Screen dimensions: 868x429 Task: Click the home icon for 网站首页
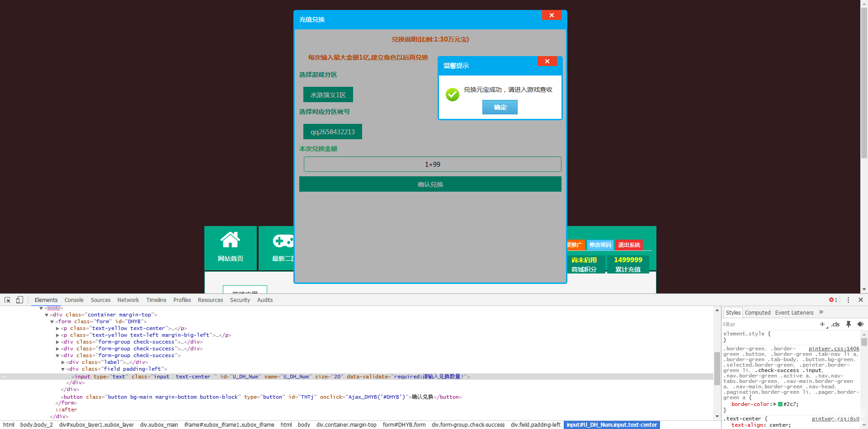pos(230,240)
